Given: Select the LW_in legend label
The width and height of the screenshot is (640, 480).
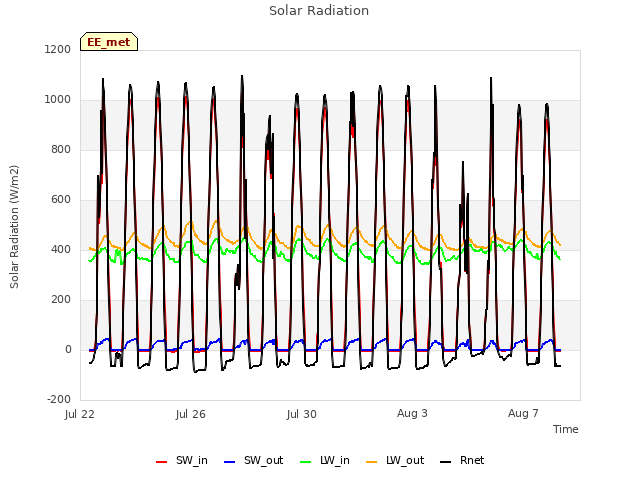Looking at the screenshot, I should pos(335,460).
